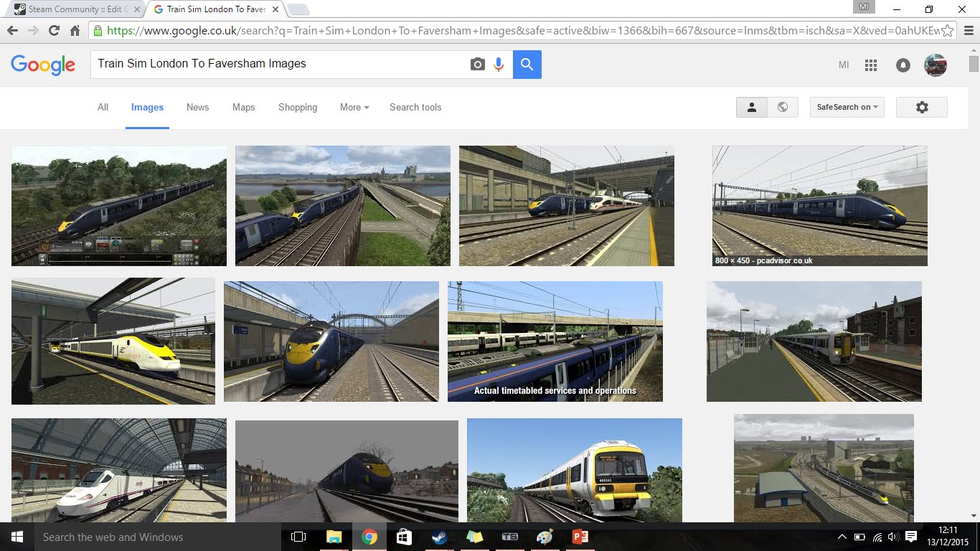Launch Steam from the taskbar
Viewport: 980px width, 551px height.
coord(439,537)
